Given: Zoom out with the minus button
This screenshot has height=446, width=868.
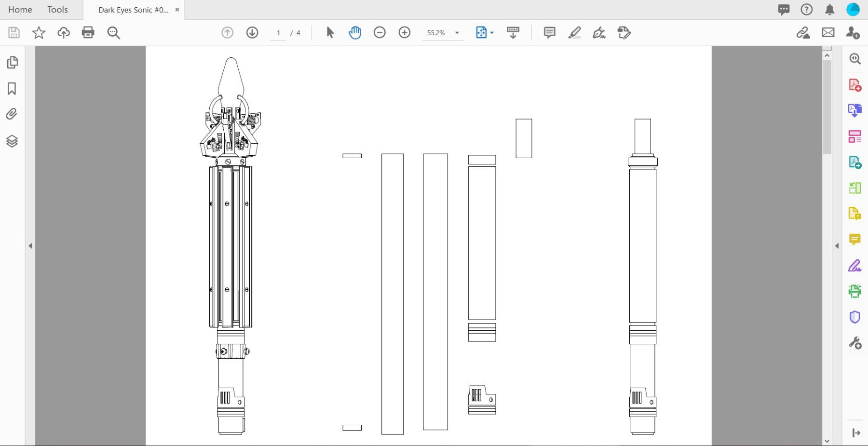Looking at the screenshot, I should (380, 33).
